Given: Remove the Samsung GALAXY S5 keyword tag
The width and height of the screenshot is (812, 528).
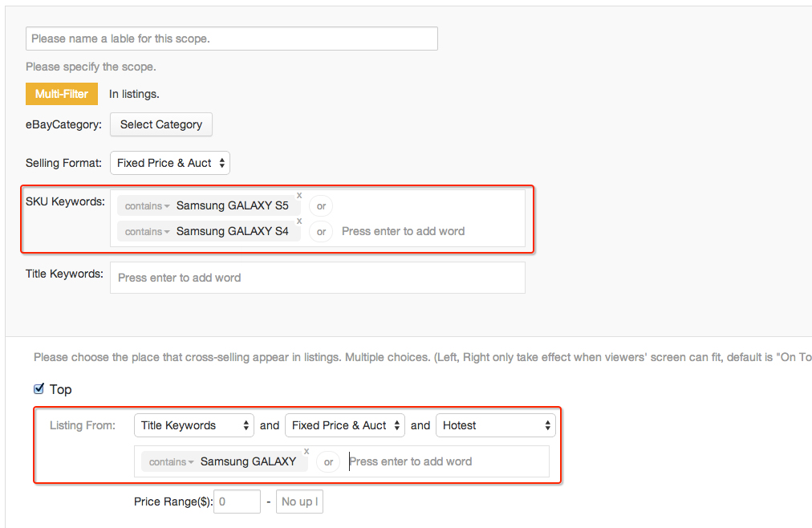Looking at the screenshot, I should click(x=299, y=195).
